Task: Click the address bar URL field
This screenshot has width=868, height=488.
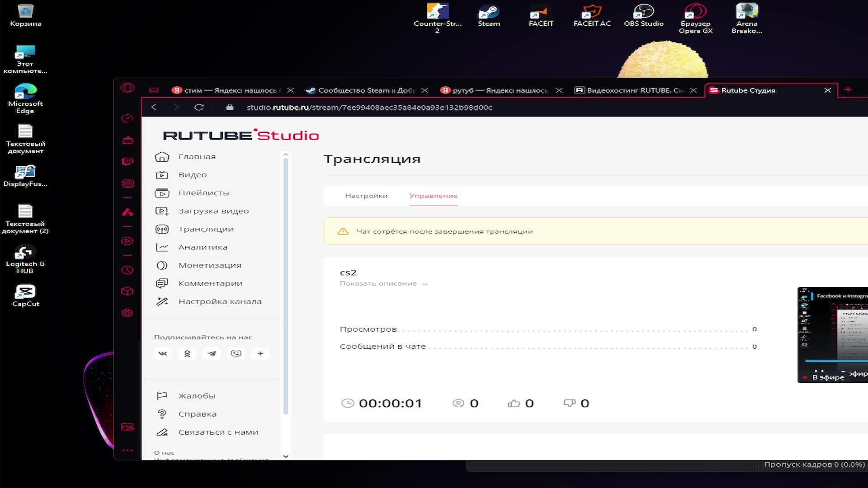Action: (x=369, y=107)
